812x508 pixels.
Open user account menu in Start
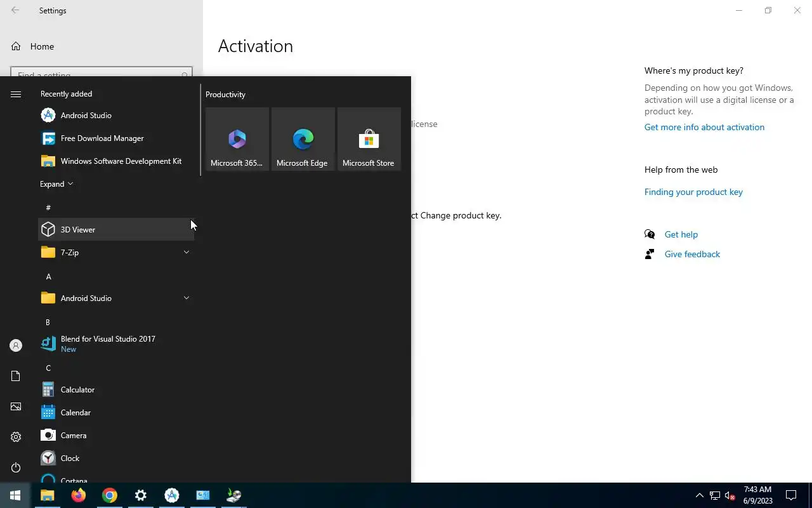click(16, 345)
